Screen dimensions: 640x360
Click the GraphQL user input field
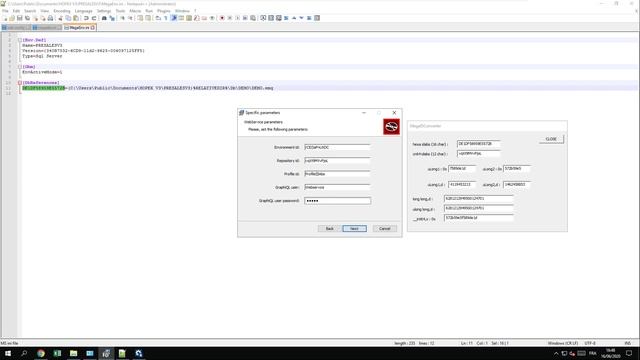tap(337, 187)
